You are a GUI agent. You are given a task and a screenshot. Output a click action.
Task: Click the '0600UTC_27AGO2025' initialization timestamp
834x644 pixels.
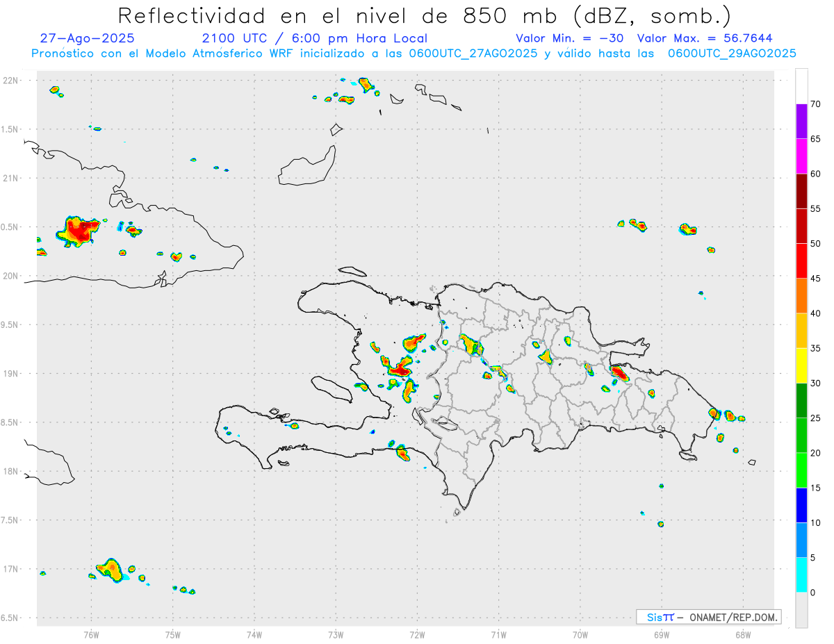click(x=473, y=53)
